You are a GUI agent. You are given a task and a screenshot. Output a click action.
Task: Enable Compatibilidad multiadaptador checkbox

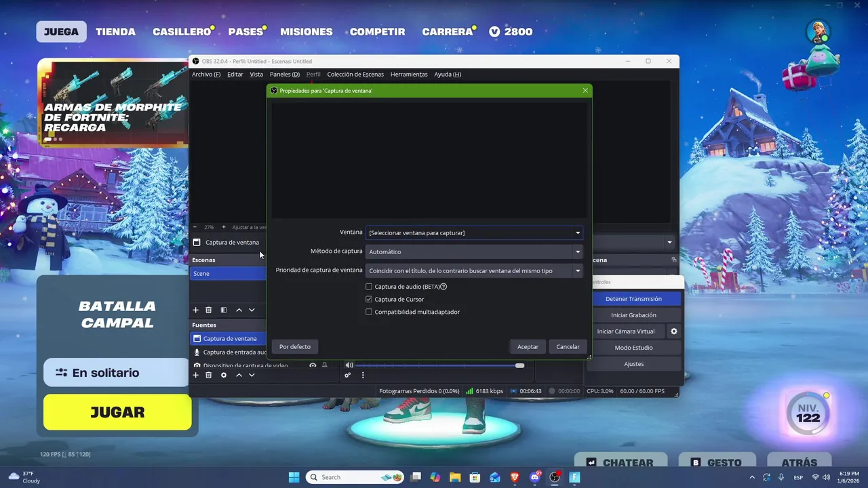(369, 312)
